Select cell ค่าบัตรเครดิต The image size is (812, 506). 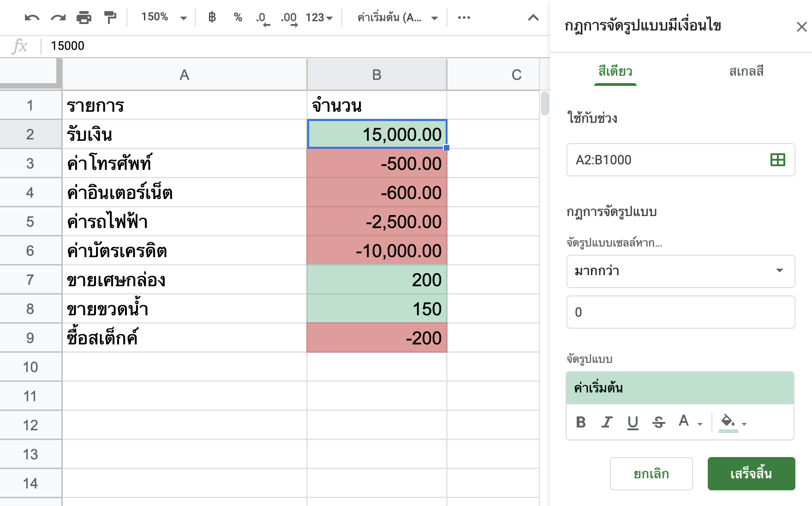[x=185, y=251]
